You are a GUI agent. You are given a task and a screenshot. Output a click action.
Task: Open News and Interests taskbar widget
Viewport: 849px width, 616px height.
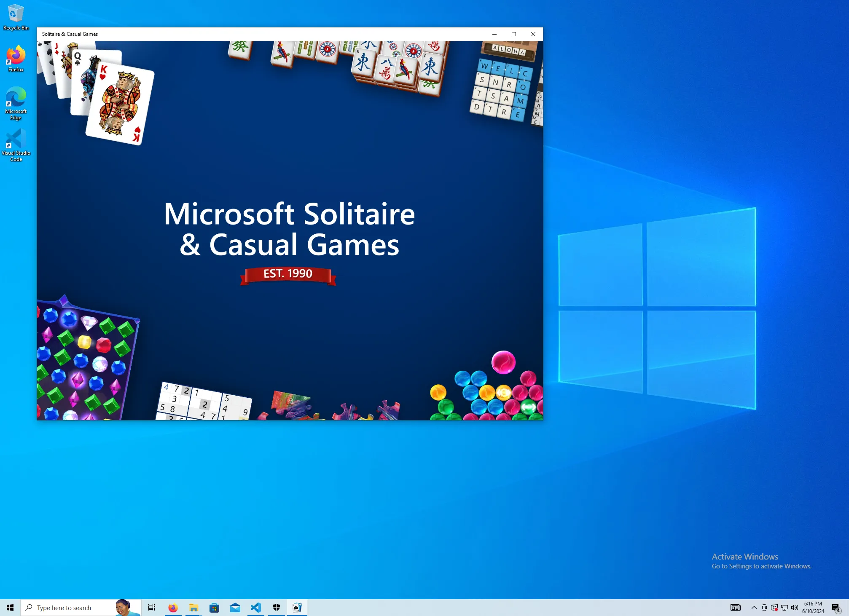coord(735,608)
